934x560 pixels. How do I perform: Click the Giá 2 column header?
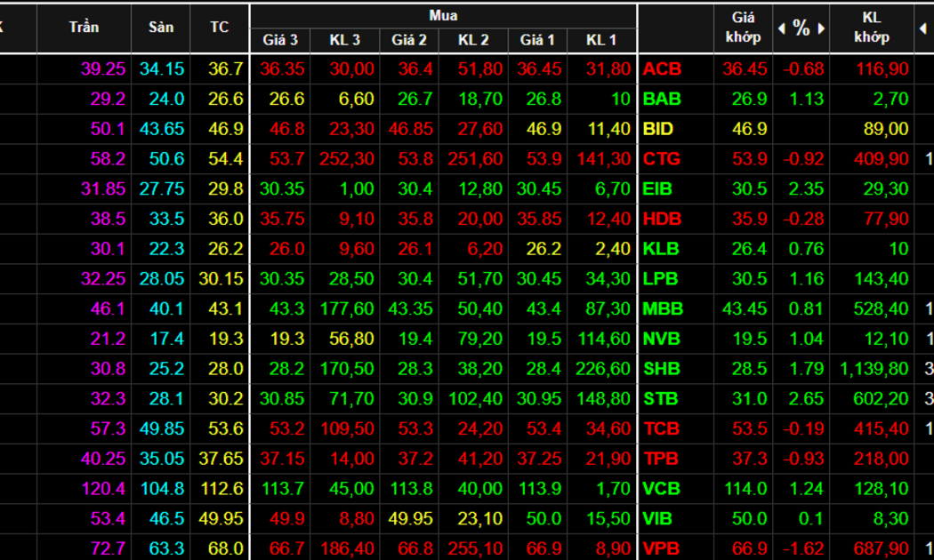click(x=408, y=40)
